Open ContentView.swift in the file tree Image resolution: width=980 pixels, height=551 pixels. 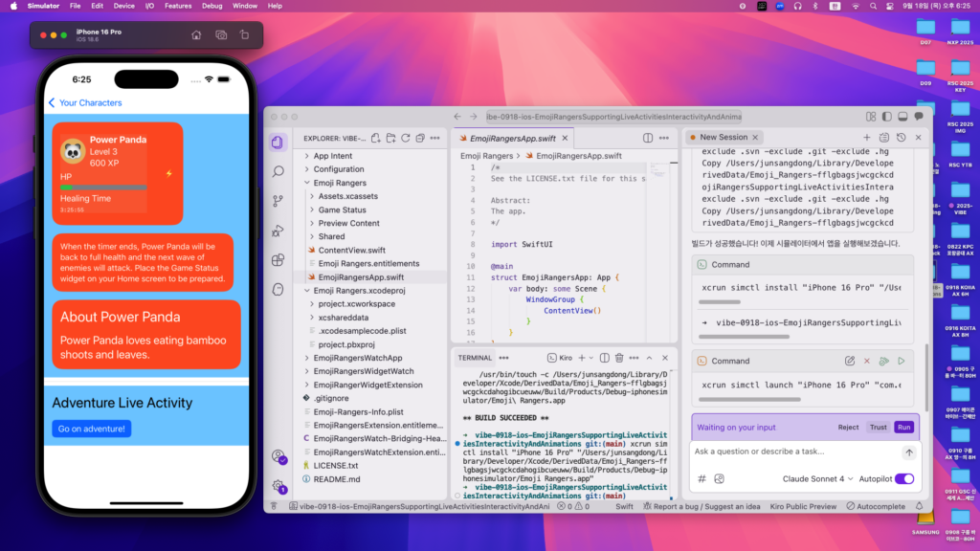click(353, 250)
